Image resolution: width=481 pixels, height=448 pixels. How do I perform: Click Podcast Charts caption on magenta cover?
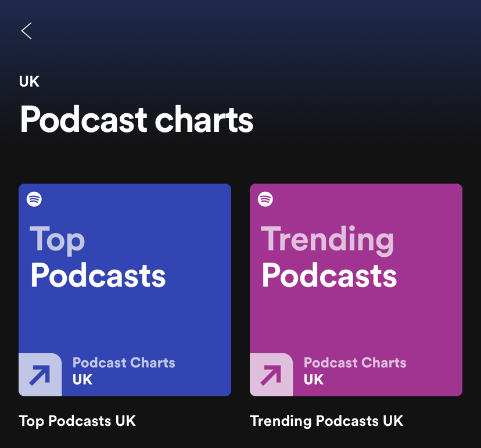[355, 363]
